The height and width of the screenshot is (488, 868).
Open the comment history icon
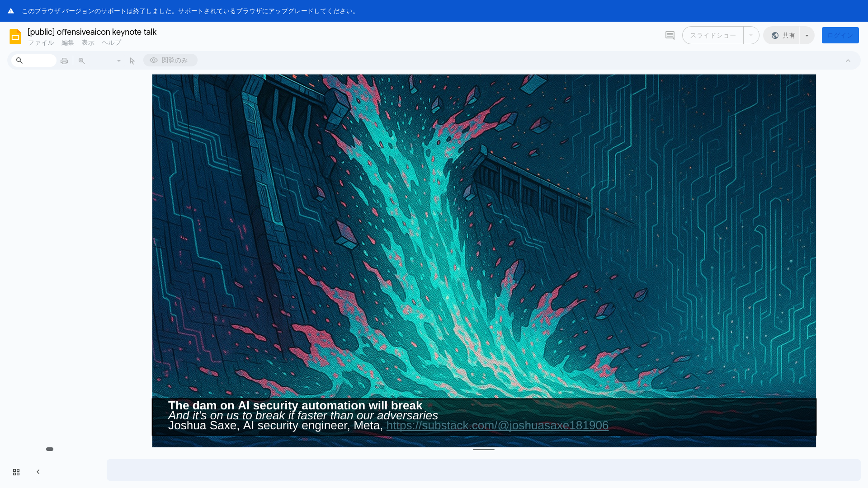click(x=670, y=35)
